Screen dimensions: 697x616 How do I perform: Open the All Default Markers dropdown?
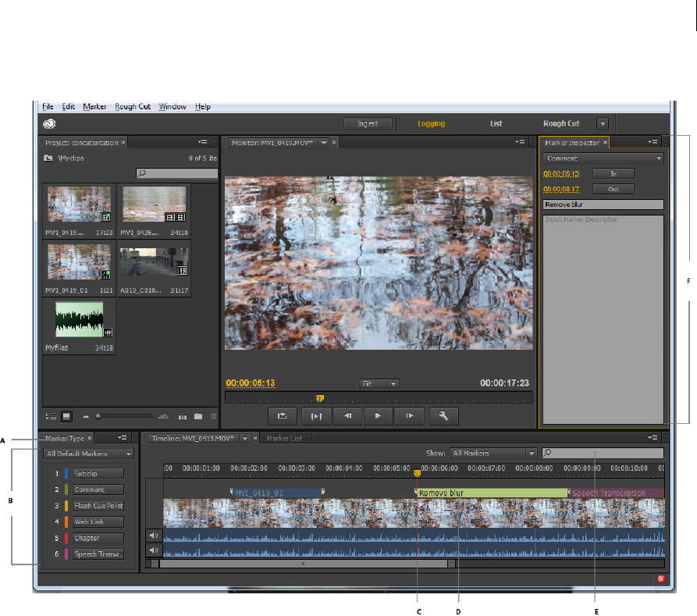click(x=88, y=454)
